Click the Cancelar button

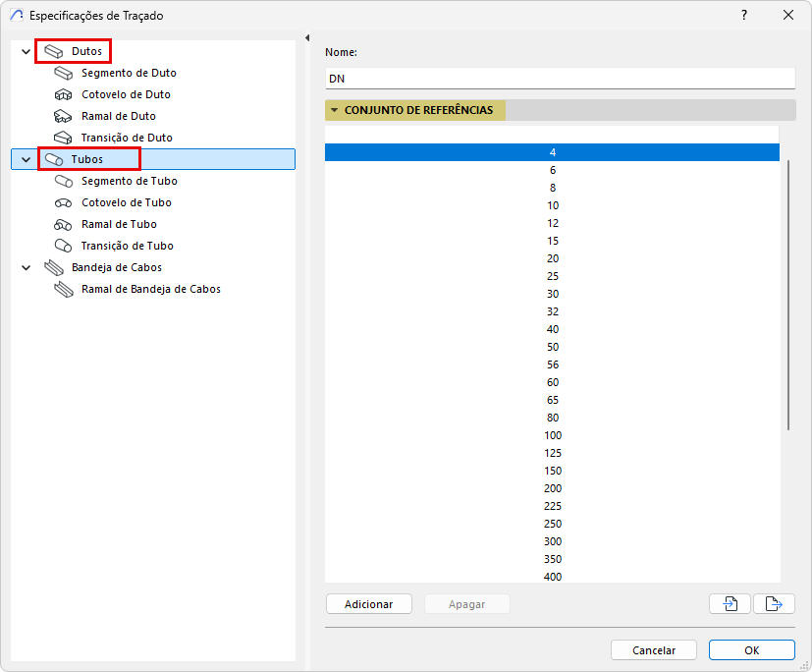tap(654, 650)
